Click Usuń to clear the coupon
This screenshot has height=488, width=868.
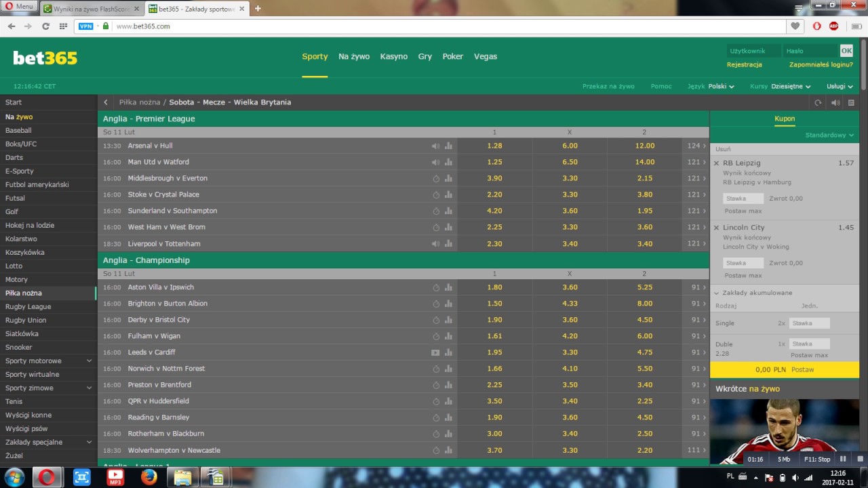tap(723, 149)
